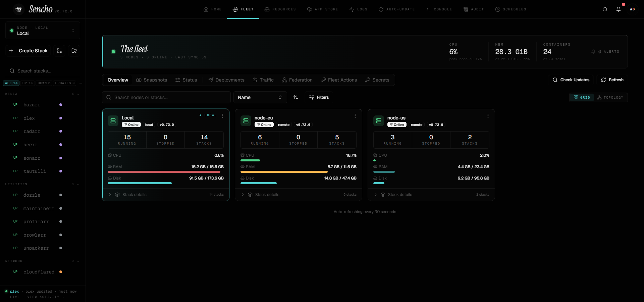This screenshot has height=302, width=644.
Task: Switch to Topology view
Action: coord(610,97)
